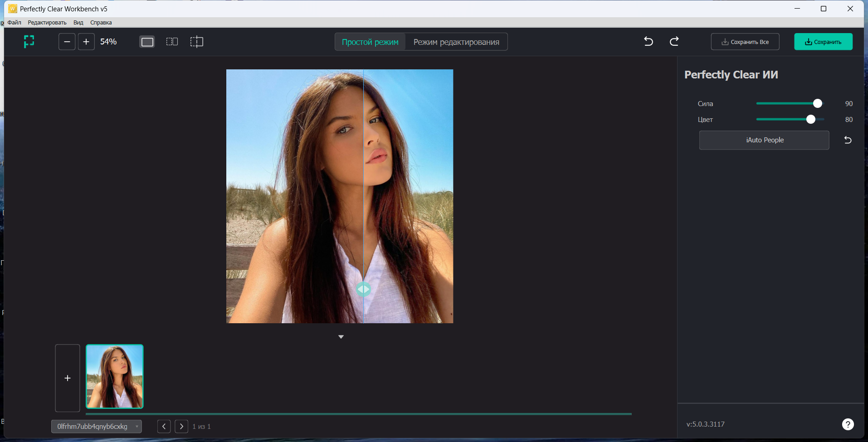Image resolution: width=868 pixels, height=442 pixels.
Task: Undo the last change
Action: (x=649, y=42)
